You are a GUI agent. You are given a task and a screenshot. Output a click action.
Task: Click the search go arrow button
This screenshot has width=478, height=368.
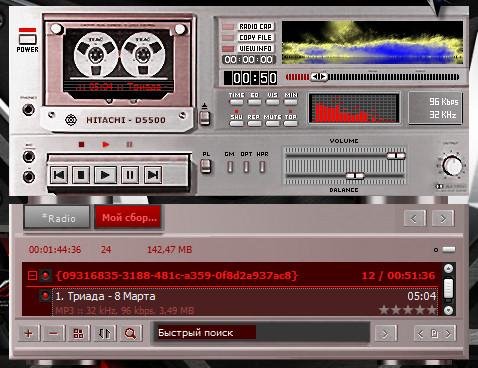[385, 333]
